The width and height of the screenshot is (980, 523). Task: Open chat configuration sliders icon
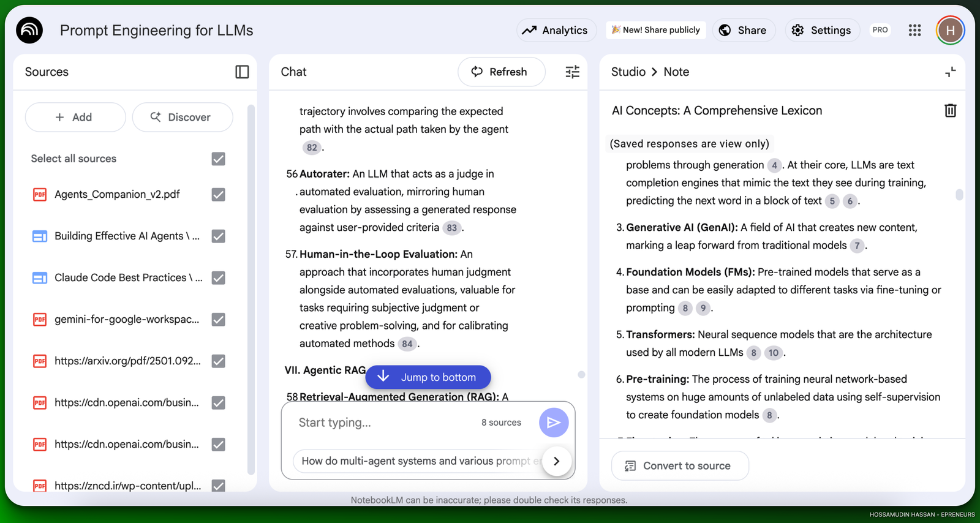[572, 72]
